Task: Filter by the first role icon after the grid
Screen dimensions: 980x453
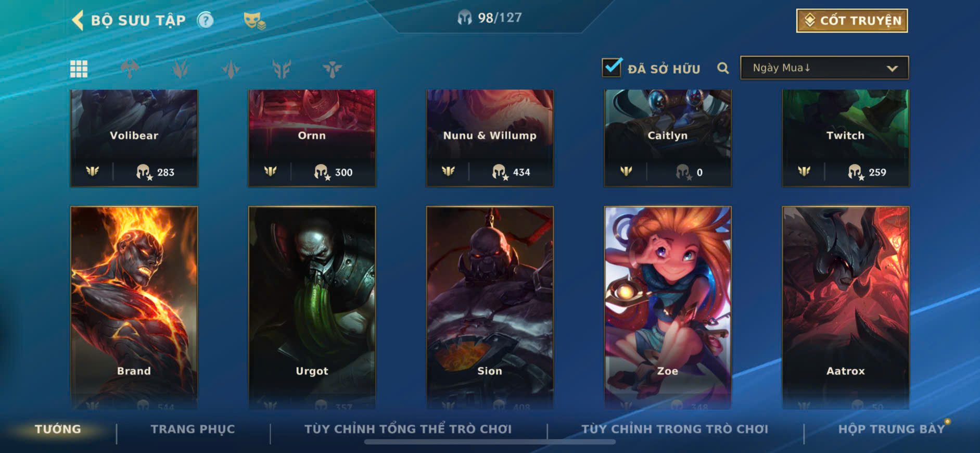Action: click(130, 69)
